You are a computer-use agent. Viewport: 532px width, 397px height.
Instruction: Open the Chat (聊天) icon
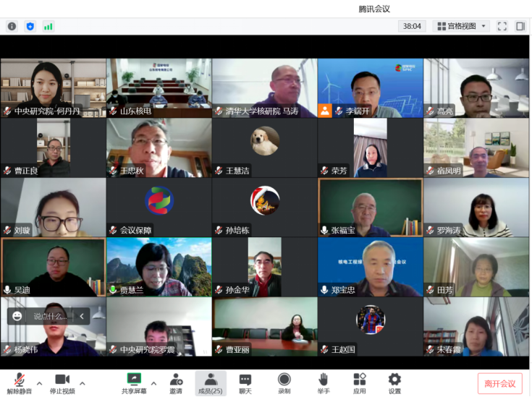(x=245, y=383)
